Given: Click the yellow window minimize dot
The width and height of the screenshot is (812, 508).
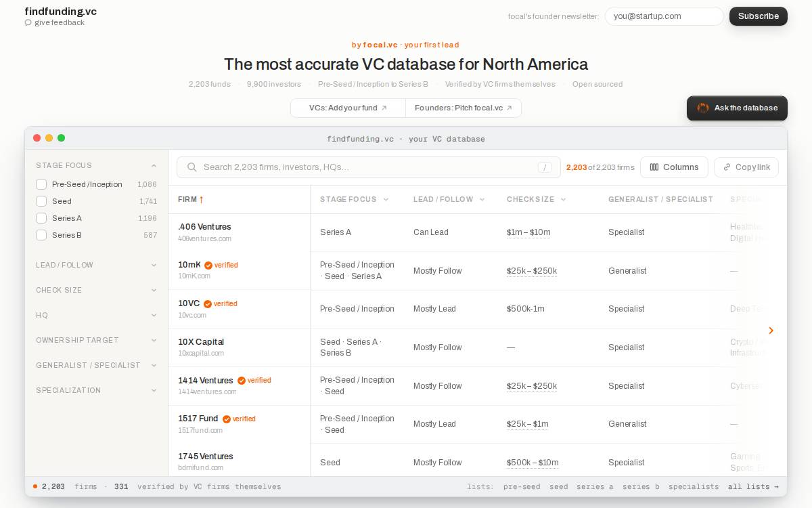Looking at the screenshot, I should coord(49,138).
